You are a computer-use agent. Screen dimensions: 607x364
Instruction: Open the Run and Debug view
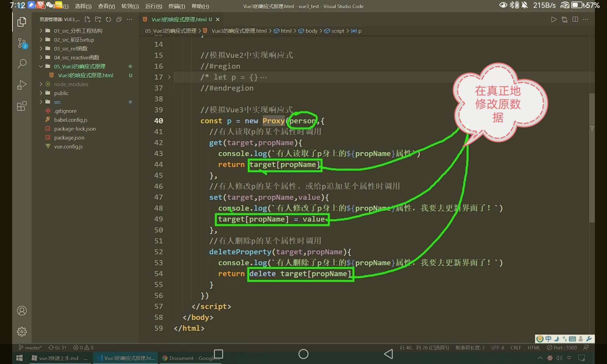pyautogui.click(x=22, y=85)
